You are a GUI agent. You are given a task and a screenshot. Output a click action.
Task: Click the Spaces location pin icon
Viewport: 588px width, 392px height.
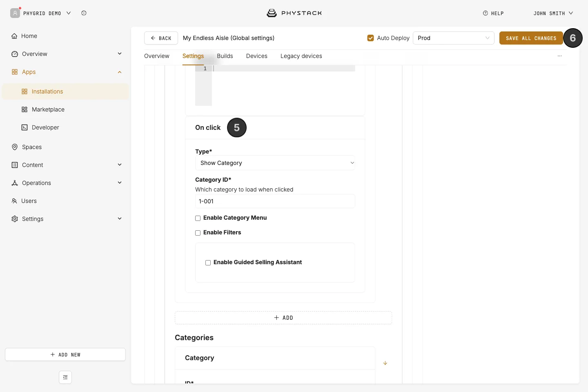(15, 147)
